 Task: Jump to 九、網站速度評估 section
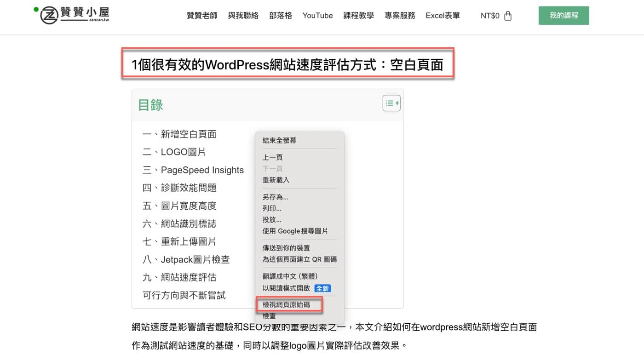click(x=179, y=278)
